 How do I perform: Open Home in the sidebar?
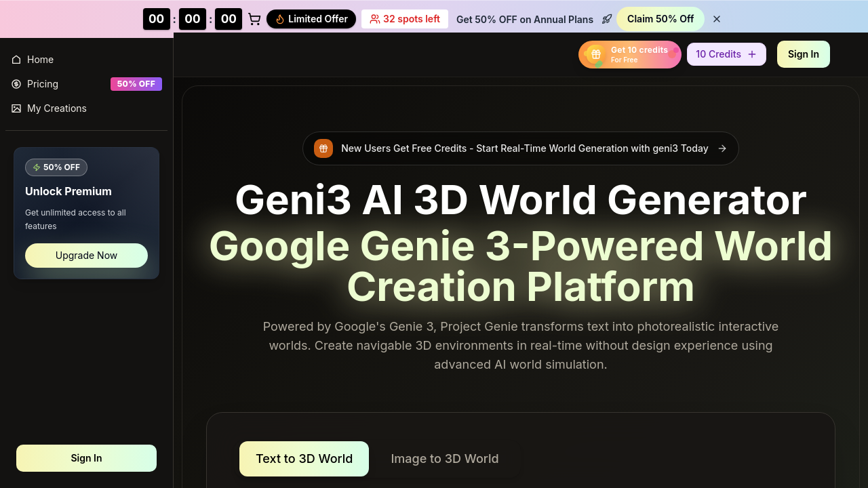[86, 60]
